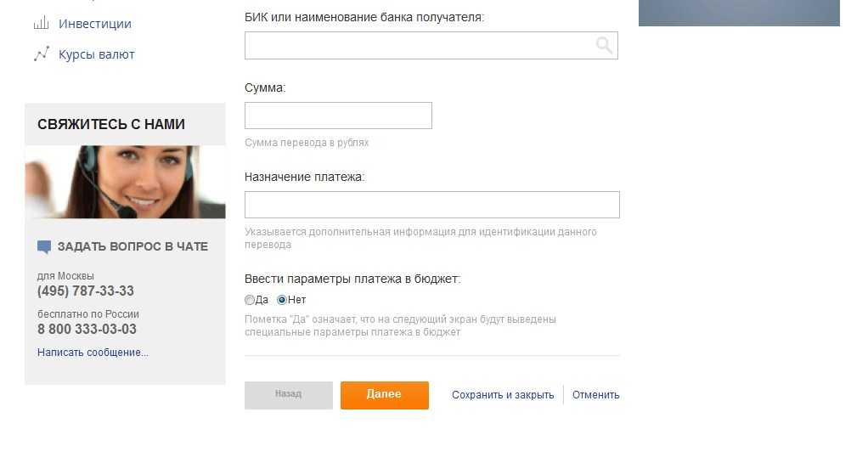Open the Курсы валют menu item
Screen dimensions: 868x463
96,54
